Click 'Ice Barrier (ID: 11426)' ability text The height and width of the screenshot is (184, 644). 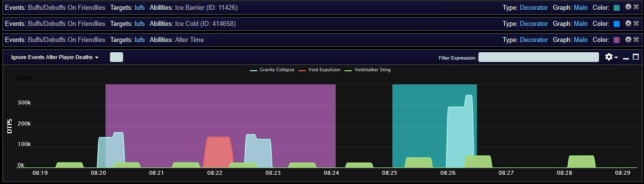206,8
